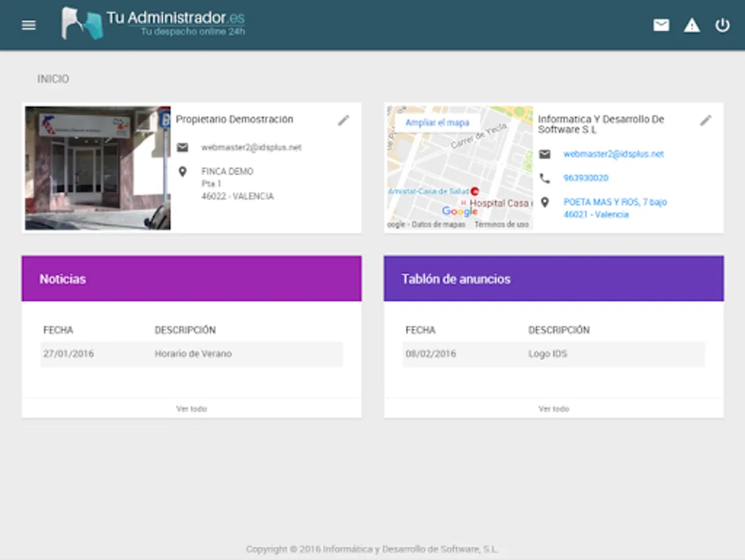
Task: Click the Google logo on map
Action: (x=459, y=211)
